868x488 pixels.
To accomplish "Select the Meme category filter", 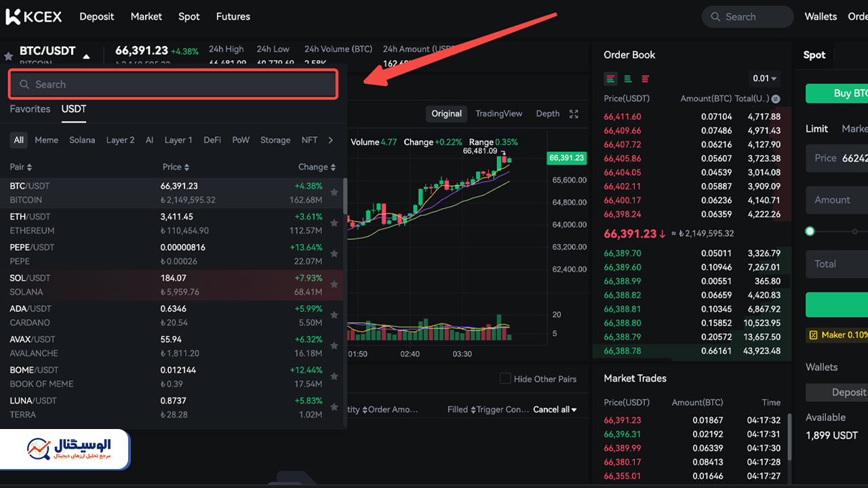I will point(46,140).
